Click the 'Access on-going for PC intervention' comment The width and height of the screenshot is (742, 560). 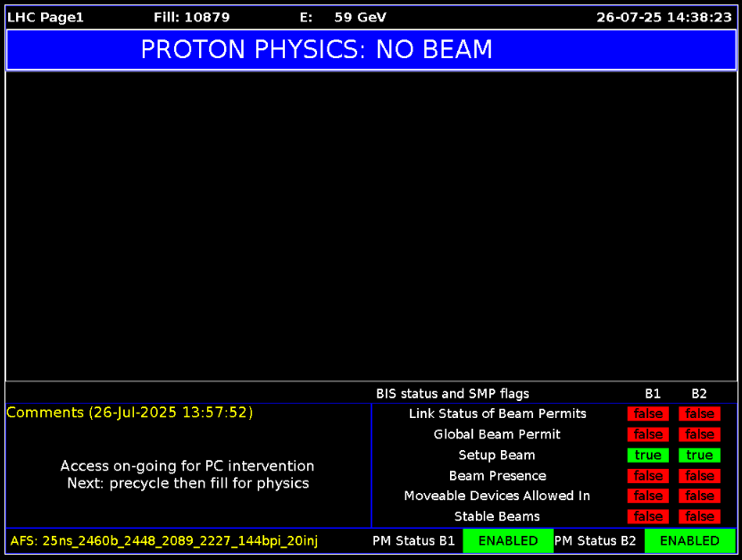point(188,466)
